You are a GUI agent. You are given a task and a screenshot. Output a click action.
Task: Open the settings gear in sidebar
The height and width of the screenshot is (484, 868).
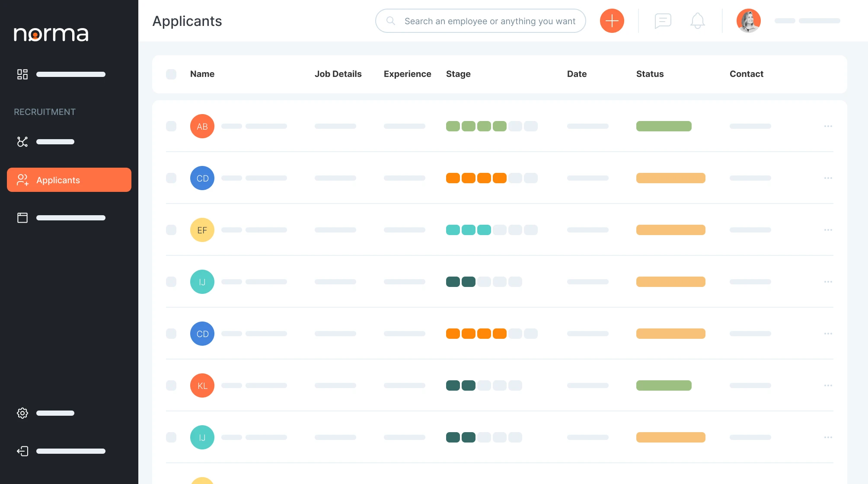coord(22,413)
